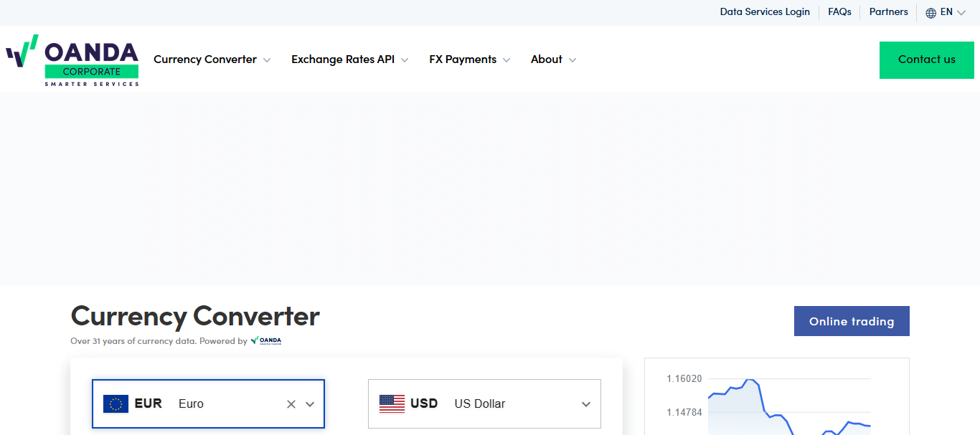Expand the EUR currency dropdown arrow
Screen dimensions: 980x435
(x=310, y=404)
